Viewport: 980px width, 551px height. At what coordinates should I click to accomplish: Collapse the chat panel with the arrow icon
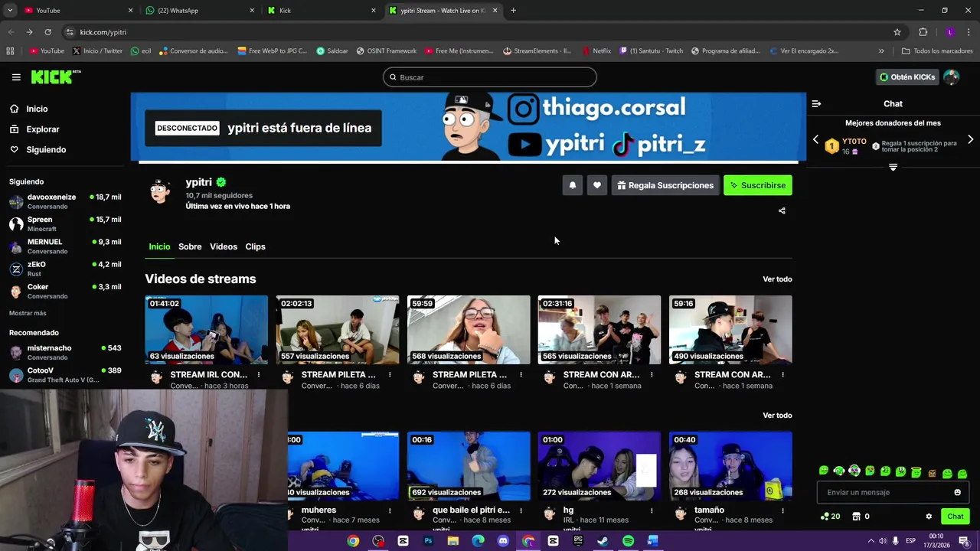pyautogui.click(x=816, y=103)
